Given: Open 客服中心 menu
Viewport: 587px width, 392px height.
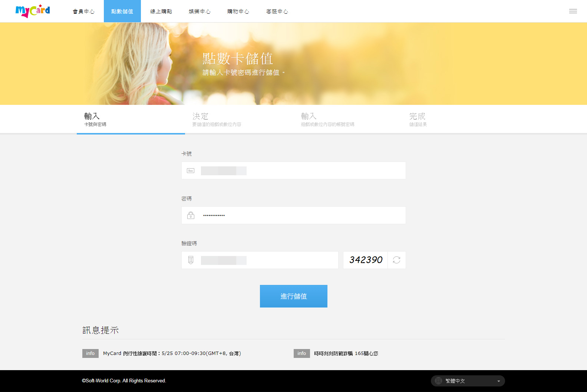Looking at the screenshot, I should 277,11.
